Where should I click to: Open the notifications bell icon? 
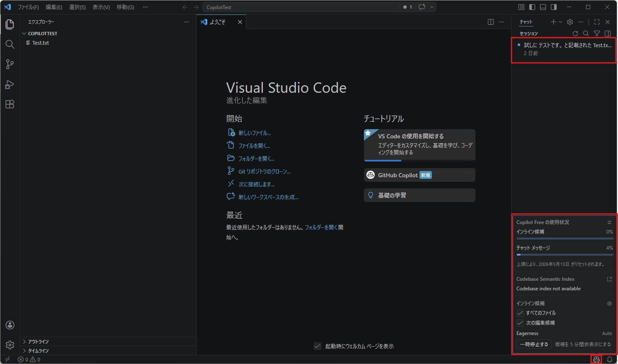[x=610, y=359]
